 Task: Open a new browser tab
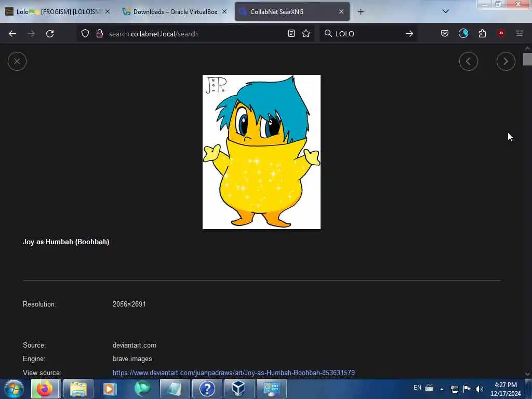pyautogui.click(x=361, y=12)
